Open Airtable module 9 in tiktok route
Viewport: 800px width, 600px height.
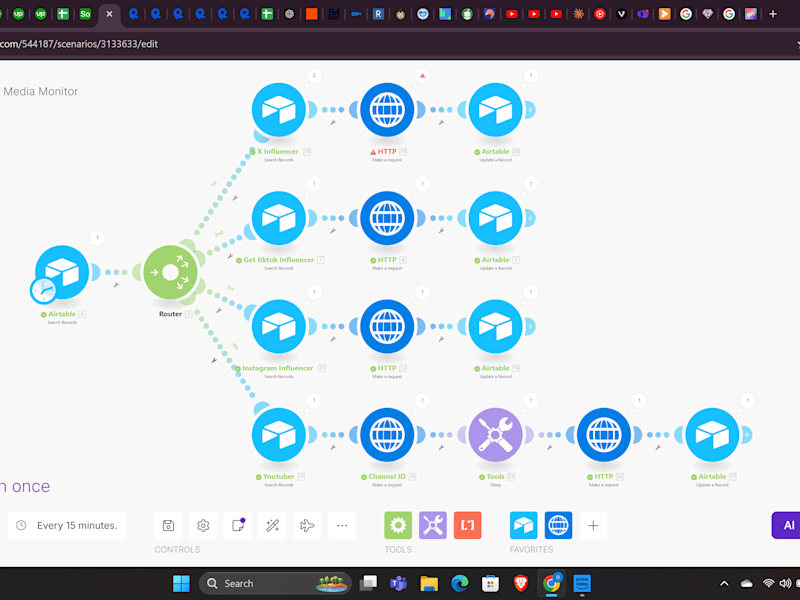[x=495, y=218]
